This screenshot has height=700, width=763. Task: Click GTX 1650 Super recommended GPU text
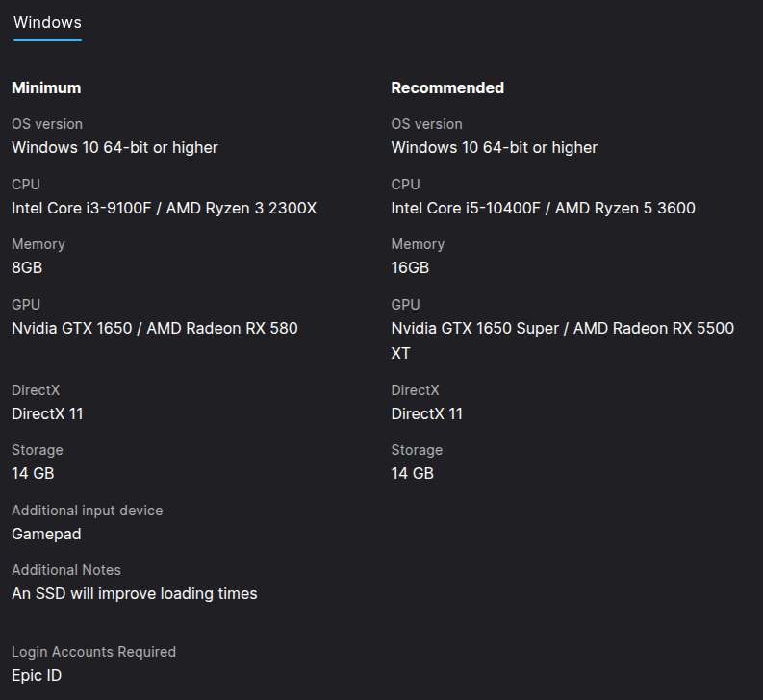562,329
